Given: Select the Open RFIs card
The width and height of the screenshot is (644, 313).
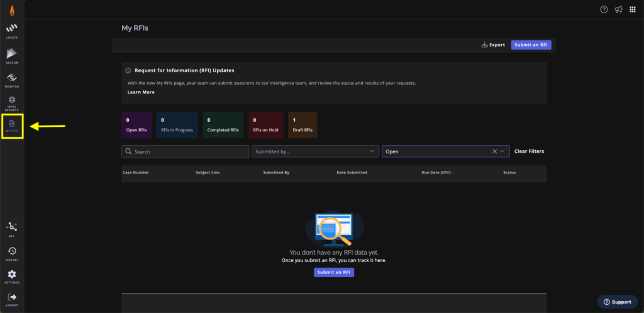Looking at the screenshot, I should tap(136, 124).
